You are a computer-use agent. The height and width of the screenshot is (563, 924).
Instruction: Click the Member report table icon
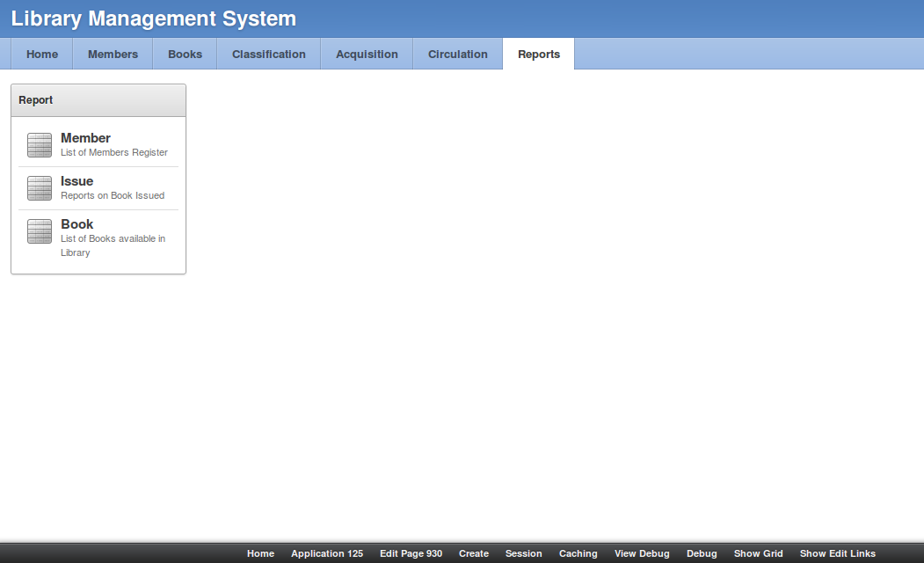pyautogui.click(x=40, y=145)
